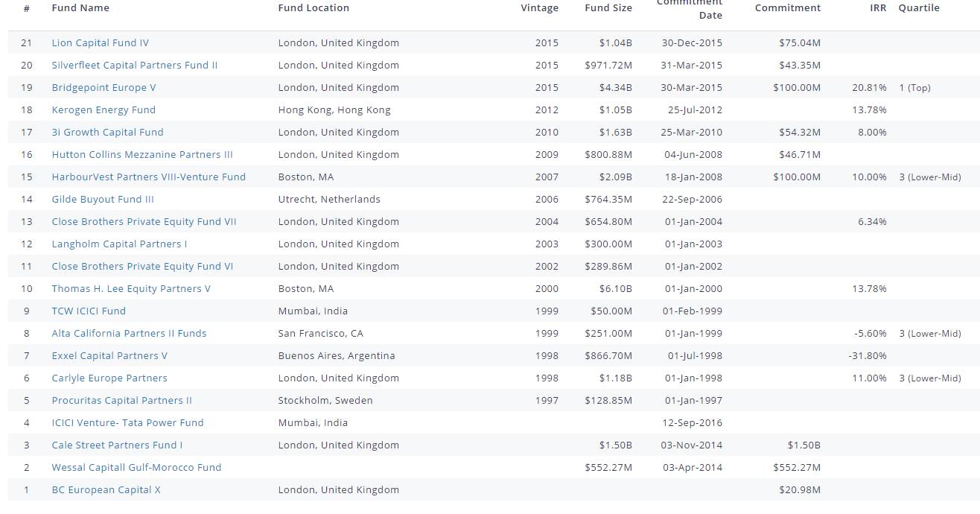Click the Fund Size column header
Screen dimensions: 980x514
608,7
